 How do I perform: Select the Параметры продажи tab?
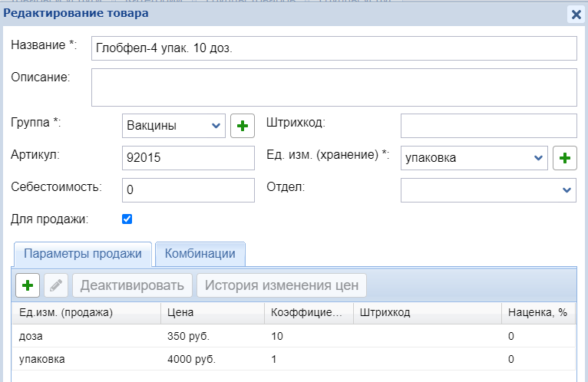point(83,254)
